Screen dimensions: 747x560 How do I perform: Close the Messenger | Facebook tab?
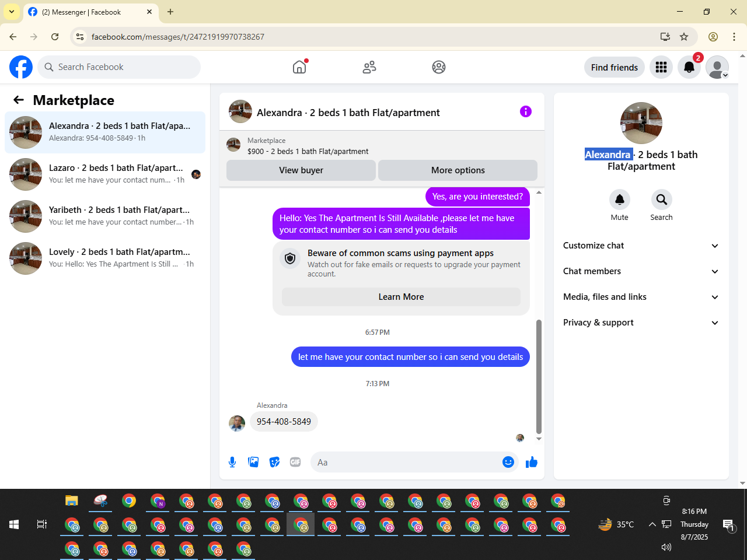point(149,12)
